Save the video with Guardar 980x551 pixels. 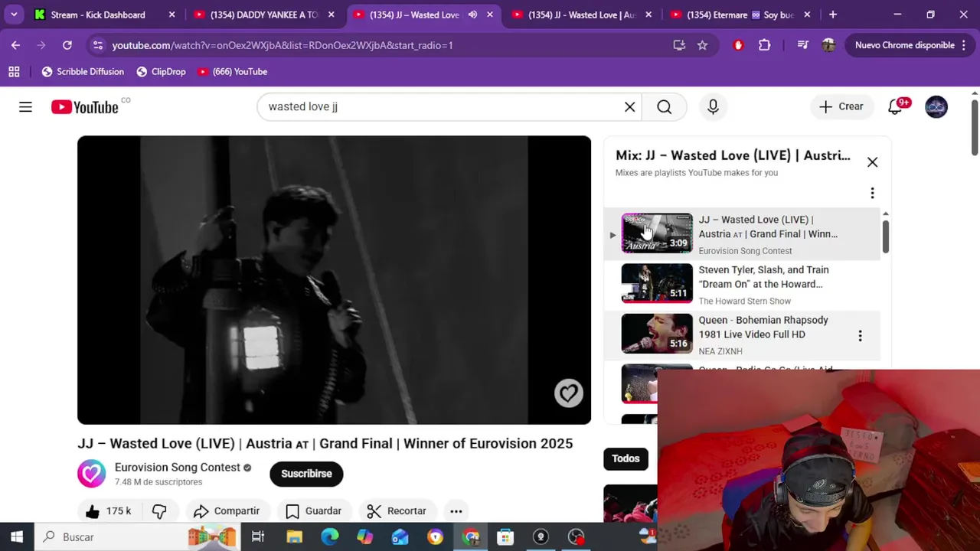tap(314, 511)
